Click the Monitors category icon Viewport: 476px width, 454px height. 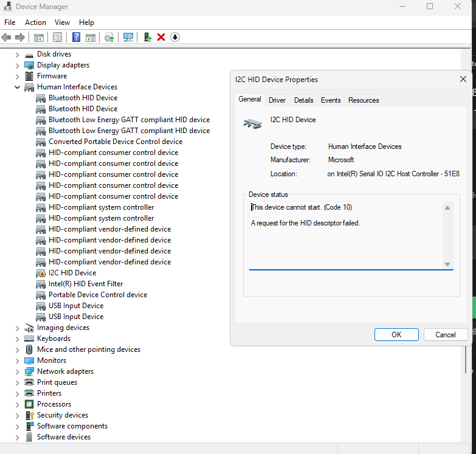29,360
